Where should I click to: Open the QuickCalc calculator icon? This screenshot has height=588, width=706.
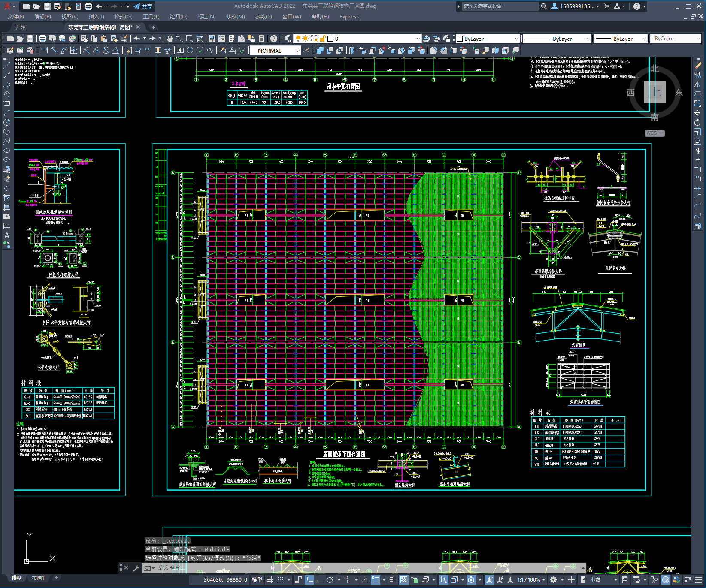pyautogui.click(x=261, y=39)
